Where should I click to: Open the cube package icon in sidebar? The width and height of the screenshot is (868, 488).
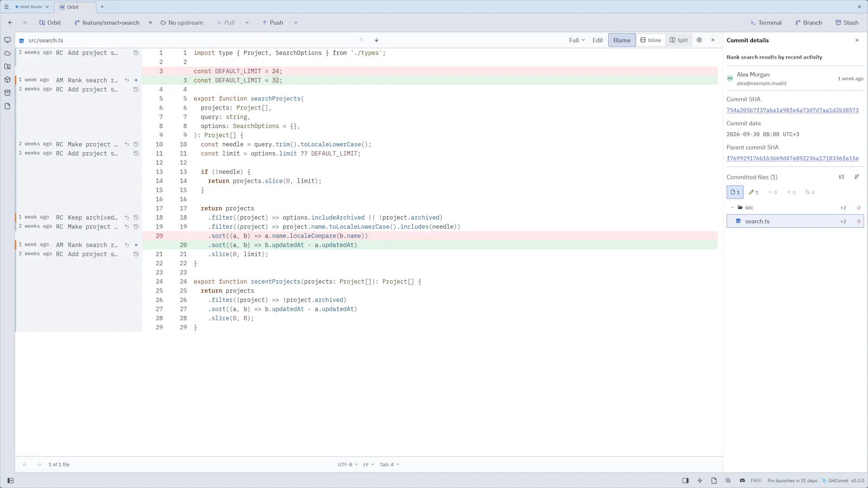click(8, 80)
